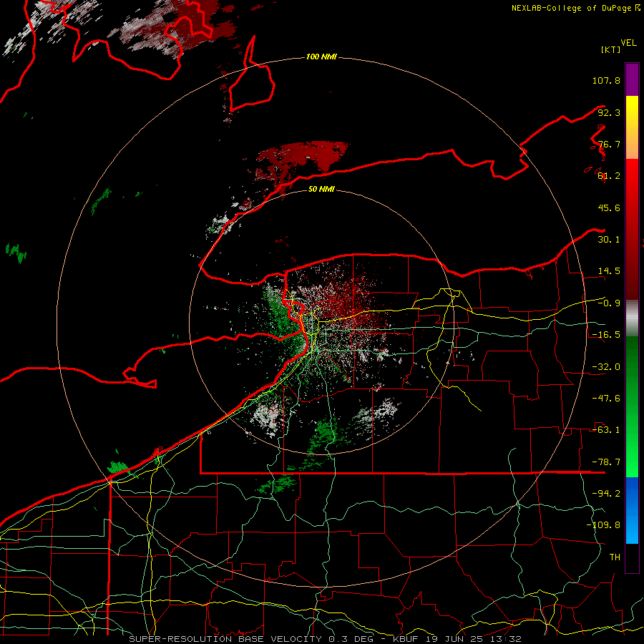Click the 45.6 velocity value

(609, 208)
